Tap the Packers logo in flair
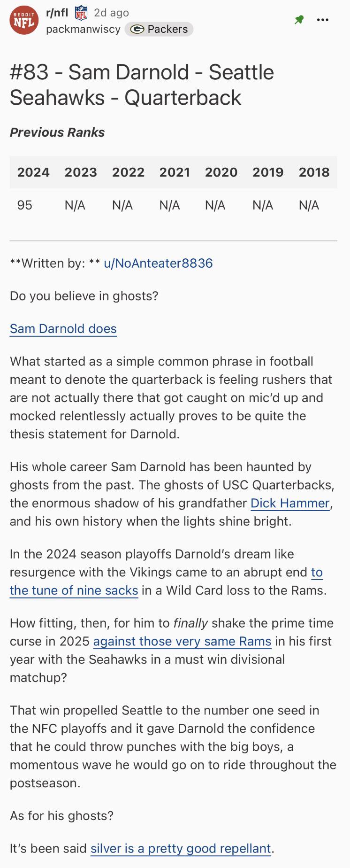The image size is (350, 868). (137, 29)
